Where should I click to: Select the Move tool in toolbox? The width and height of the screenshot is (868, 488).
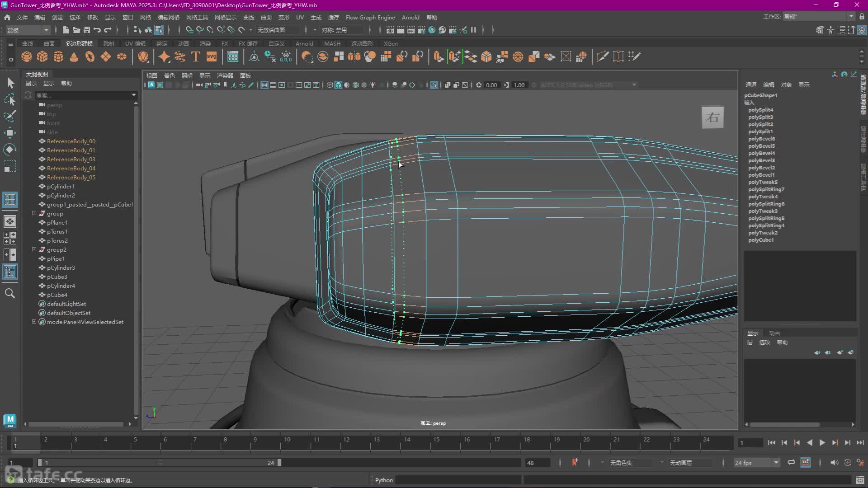tap(10, 132)
